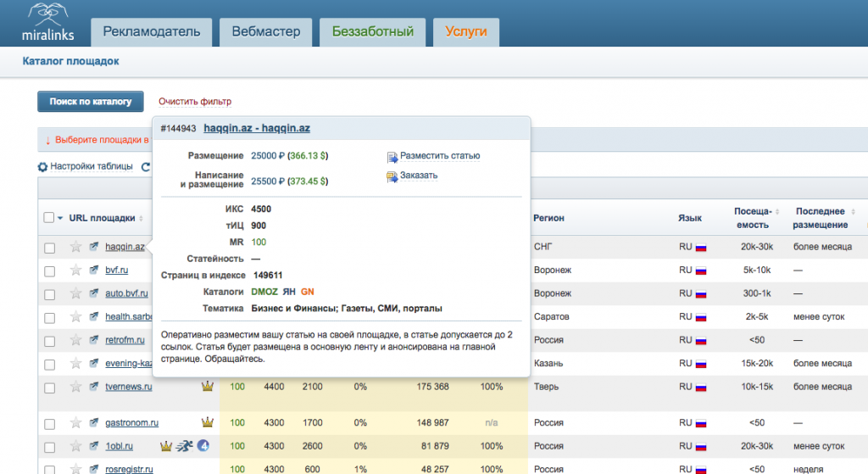The width and height of the screenshot is (868, 474).
Task: Open haqqin.az external link icon
Action: pos(94,247)
